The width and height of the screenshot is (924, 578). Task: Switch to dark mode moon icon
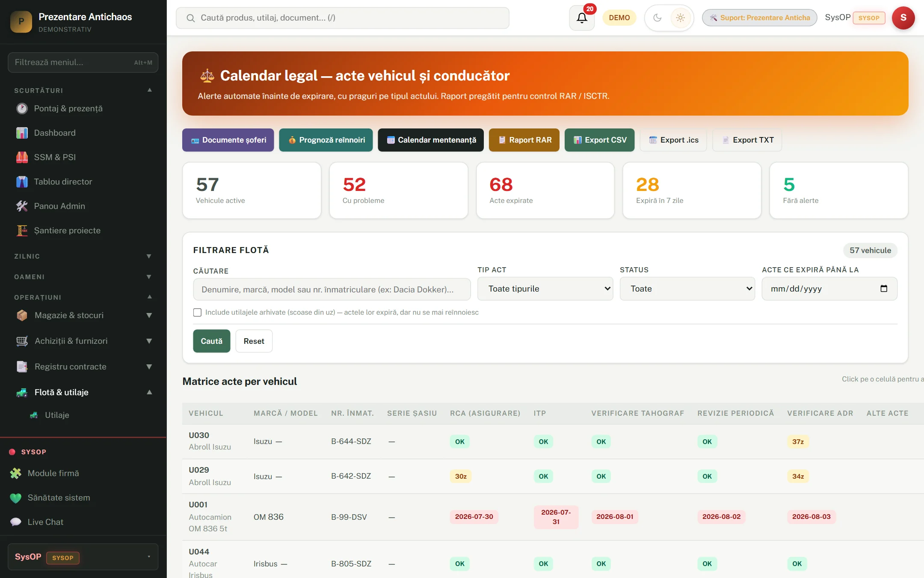click(x=657, y=18)
